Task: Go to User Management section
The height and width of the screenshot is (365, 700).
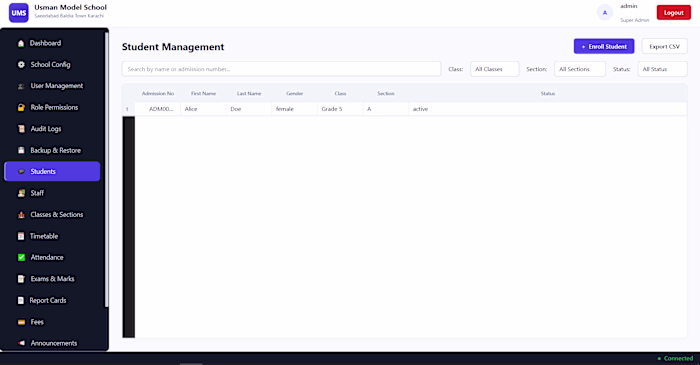Action: tap(52, 86)
